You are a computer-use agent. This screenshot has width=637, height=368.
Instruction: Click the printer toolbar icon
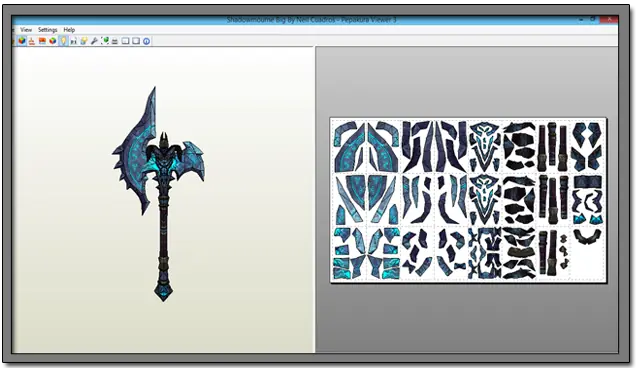[x=115, y=41]
